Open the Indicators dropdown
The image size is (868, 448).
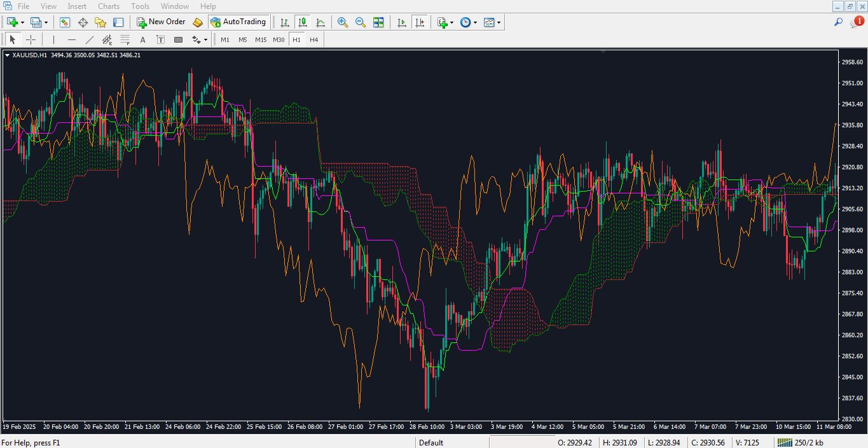(442, 22)
